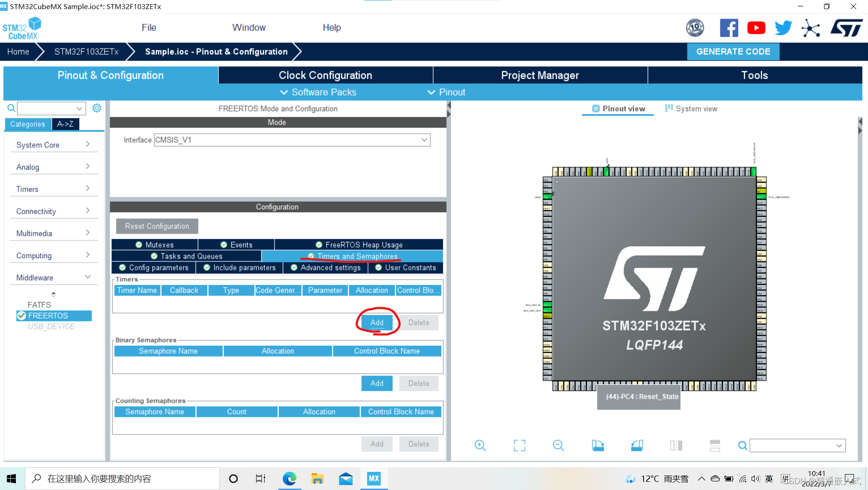Expand the Analog category
The width and height of the screenshot is (868, 490).
pyautogui.click(x=53, y=167)
